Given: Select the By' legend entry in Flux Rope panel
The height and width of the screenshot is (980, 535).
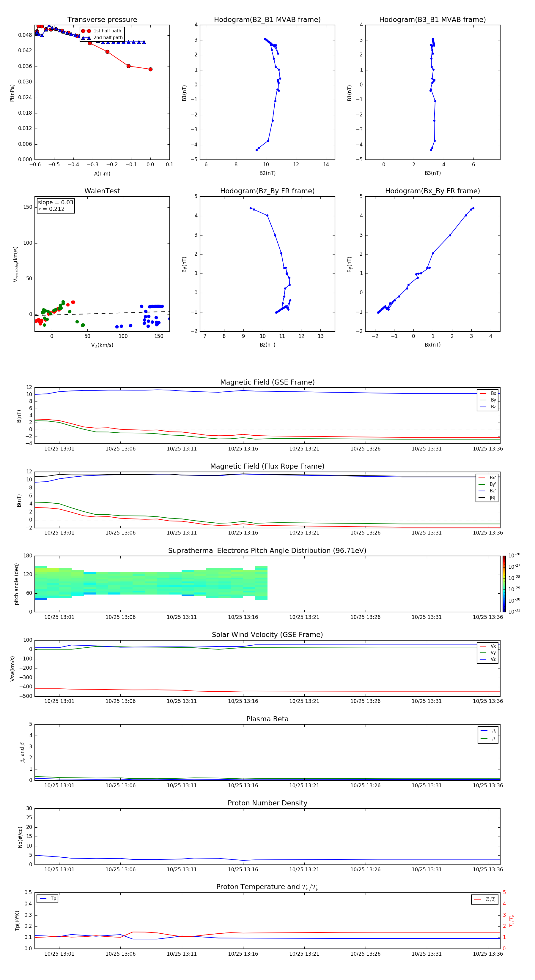Looking at the screenshot, I should pyautogui.click(x=487, y=484).
